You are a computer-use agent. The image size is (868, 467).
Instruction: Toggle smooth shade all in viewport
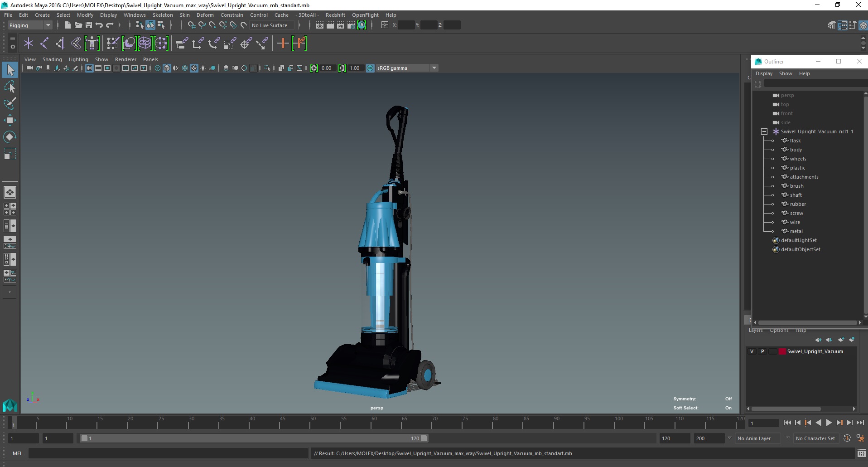pos(167,68)
